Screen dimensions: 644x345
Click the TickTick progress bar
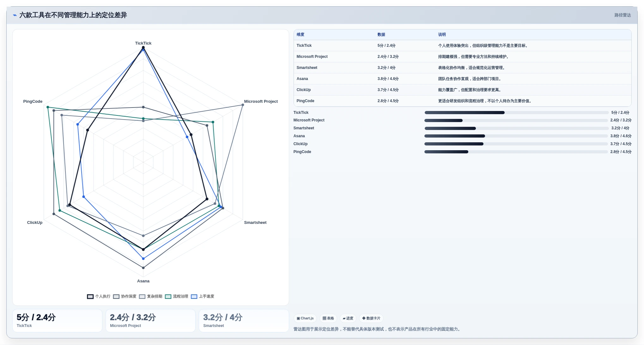516,113
